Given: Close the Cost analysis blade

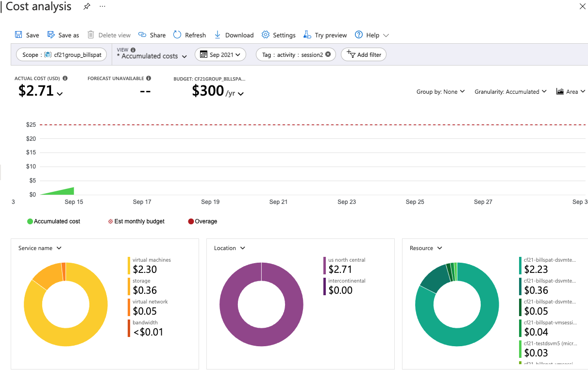Looking at the screenshot, I should pos(583,6).
